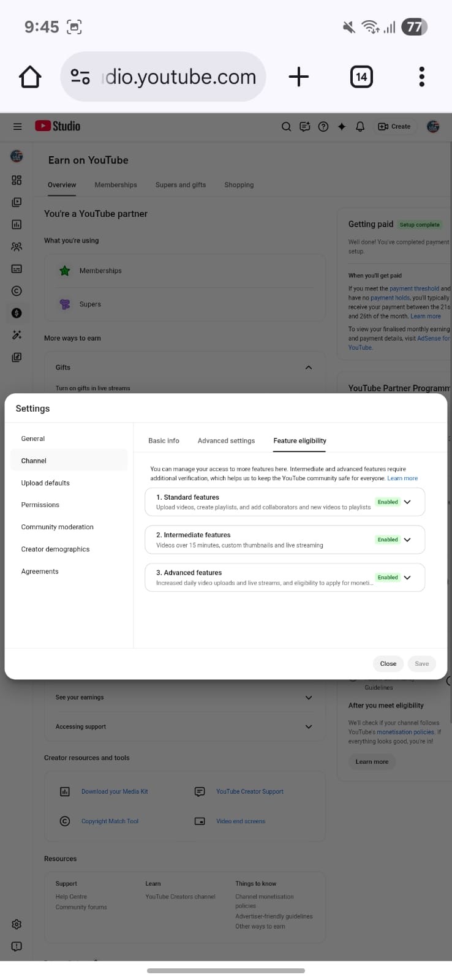Open the browser home page icon
This screenshot has width=452, height=980.
(x=30, y=77)
